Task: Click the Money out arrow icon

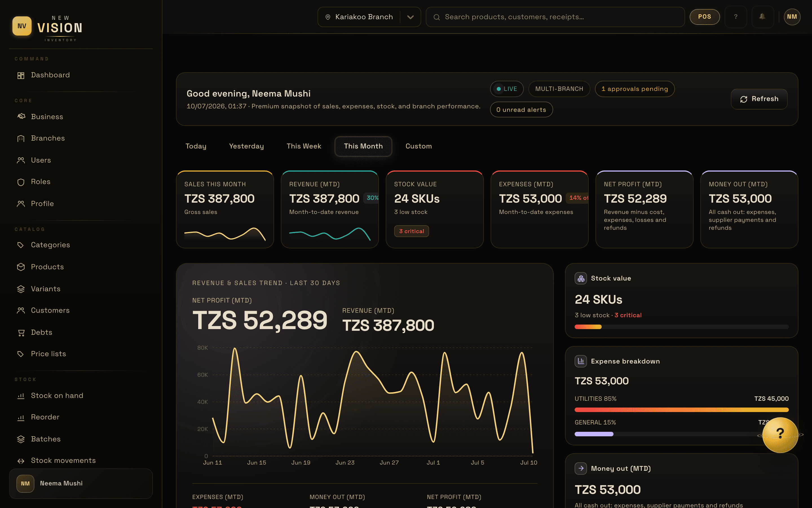Action: click(x=581, y=468)
